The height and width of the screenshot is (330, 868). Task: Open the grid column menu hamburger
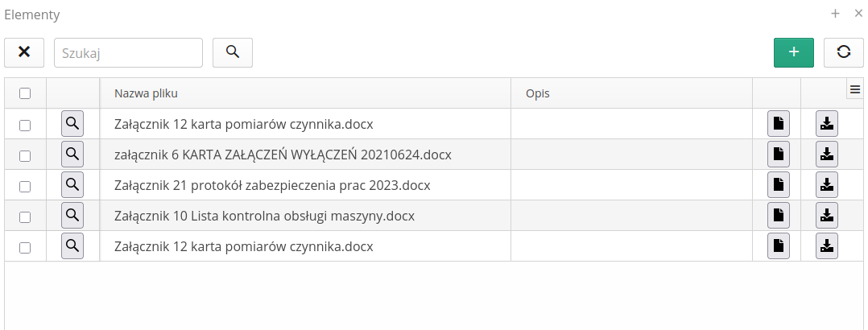855,90
